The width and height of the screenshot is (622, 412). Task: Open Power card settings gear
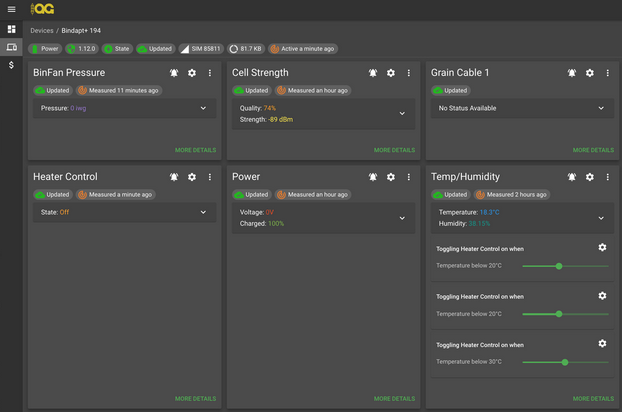click(391, 177)
